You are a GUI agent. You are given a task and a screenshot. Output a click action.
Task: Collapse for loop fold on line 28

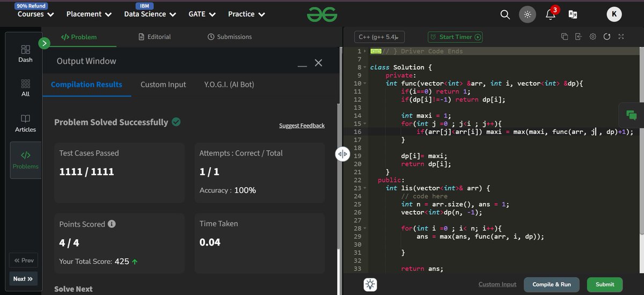[365, 228]
